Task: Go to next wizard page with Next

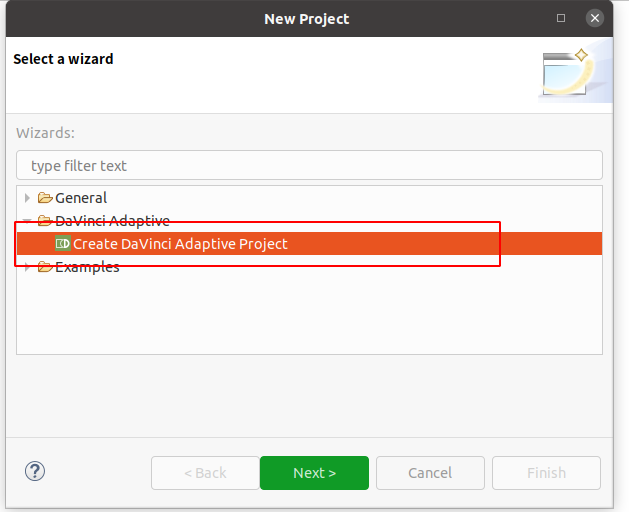Action: (x=314, y=473)
